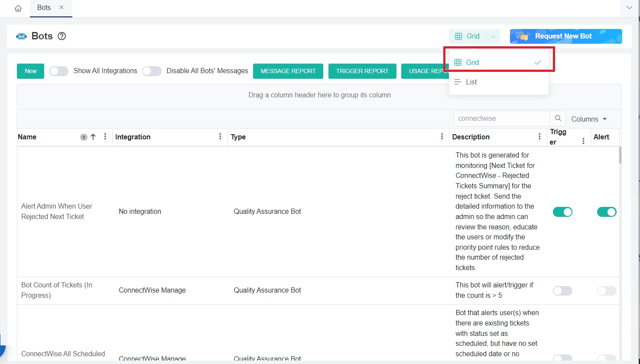Screen dimensions: 640x364
Task: Open Name column options menu
Action: 105,137
